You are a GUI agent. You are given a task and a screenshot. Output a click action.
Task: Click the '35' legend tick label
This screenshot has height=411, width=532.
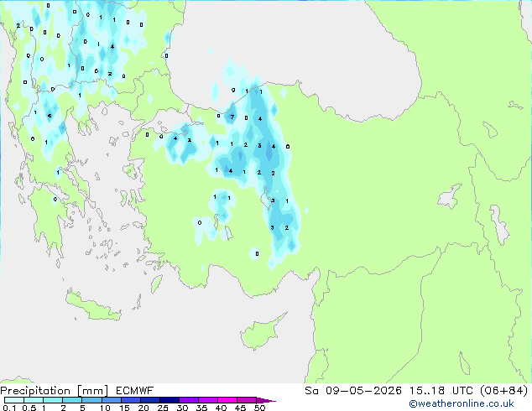tap(201, 408)
